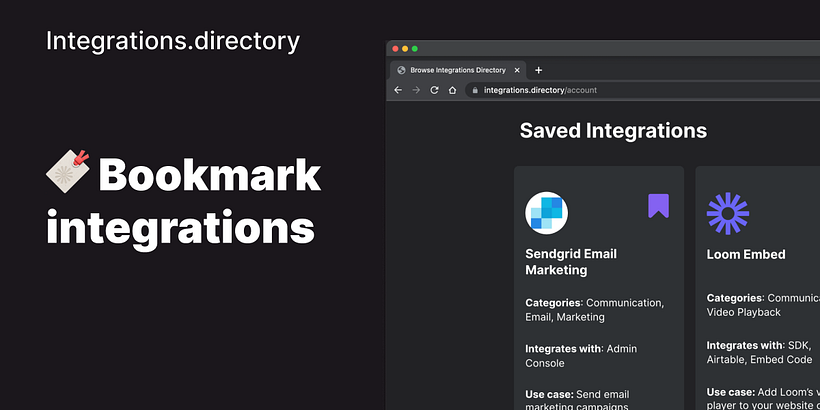Click Loom's 'Airtable, Embed Code' text
Screen dimensions: 820x410
click(x=759, y=360)
